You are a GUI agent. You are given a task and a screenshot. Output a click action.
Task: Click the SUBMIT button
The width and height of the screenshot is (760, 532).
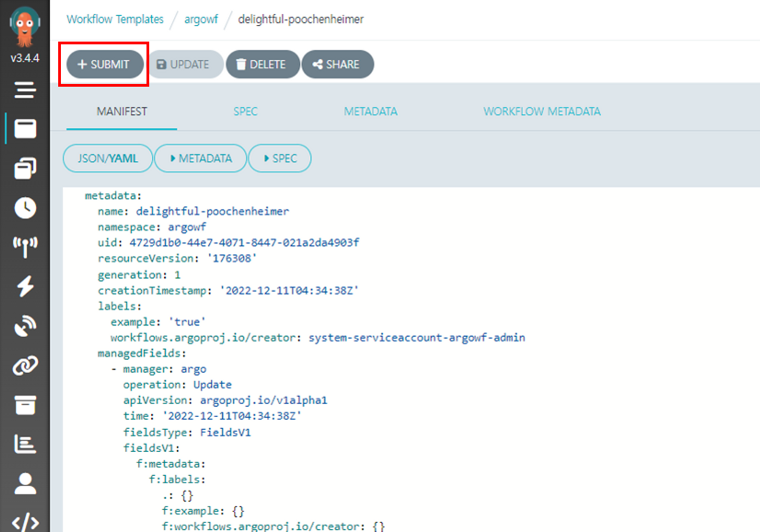pyautogui.click(x=104, y=64)
